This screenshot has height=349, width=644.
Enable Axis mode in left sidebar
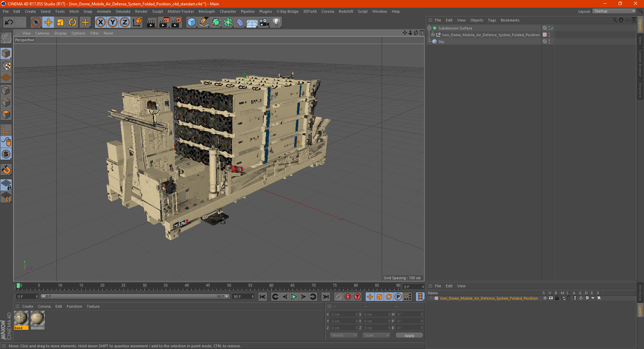pos(6,130)
